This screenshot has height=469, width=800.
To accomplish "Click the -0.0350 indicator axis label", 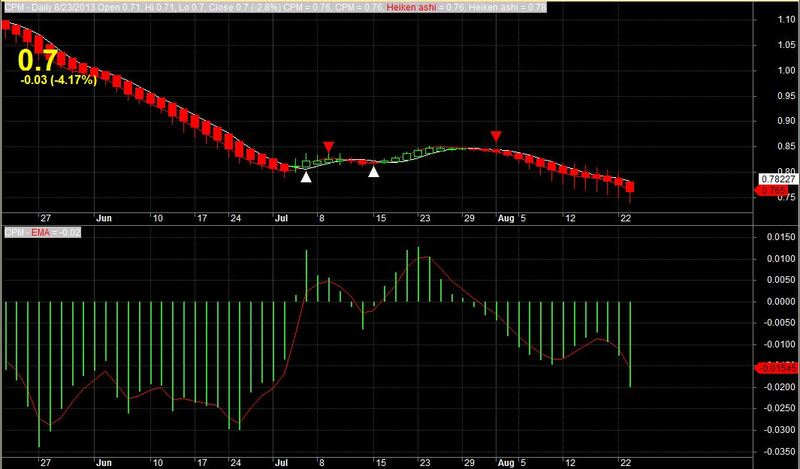I will tap(780, 451).
